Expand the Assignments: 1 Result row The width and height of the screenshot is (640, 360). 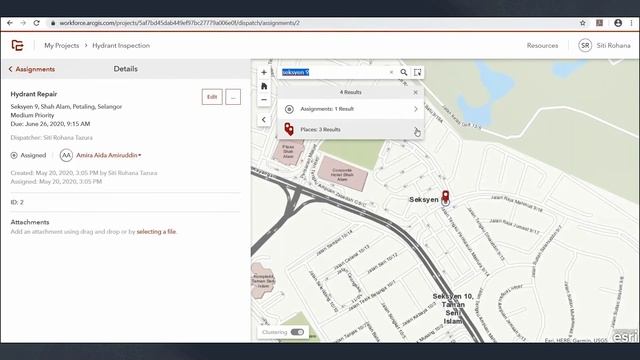pyautogui.click(x=350, y=109)
